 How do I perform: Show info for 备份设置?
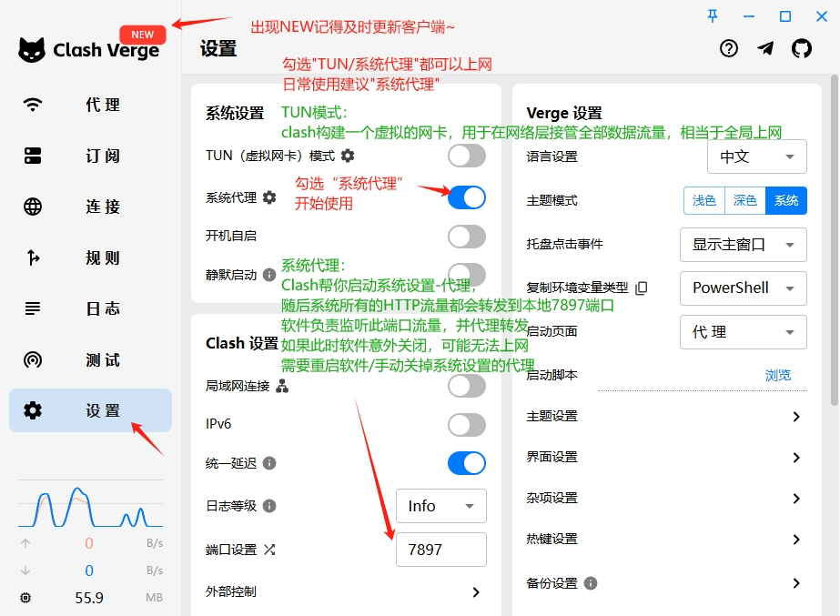(591, 583)
